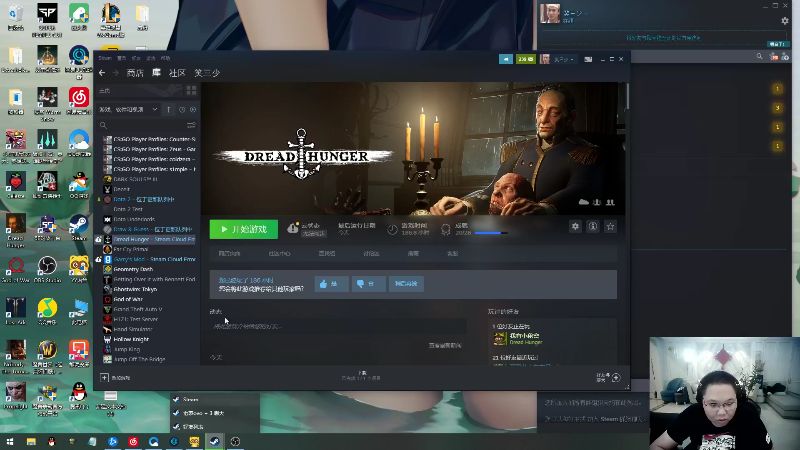This screenshot has height=450, width=800.
Task: Open advanced filter options icon in search row
Action: pyautogui.click(x=191, y=125)
